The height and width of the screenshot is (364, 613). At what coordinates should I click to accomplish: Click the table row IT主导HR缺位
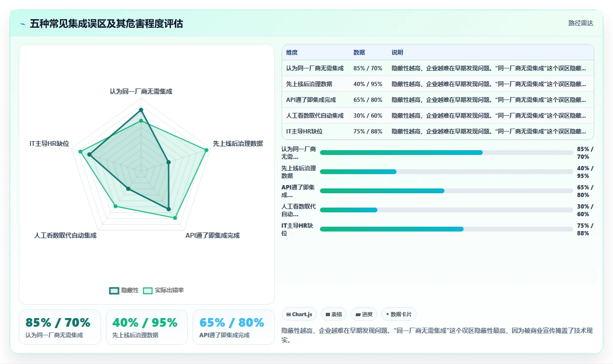(438, 131)
